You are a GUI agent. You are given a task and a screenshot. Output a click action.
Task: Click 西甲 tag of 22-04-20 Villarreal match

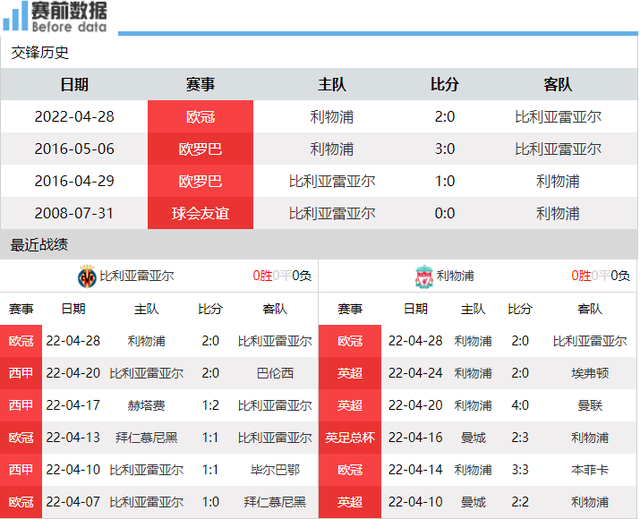coord(21,373)
